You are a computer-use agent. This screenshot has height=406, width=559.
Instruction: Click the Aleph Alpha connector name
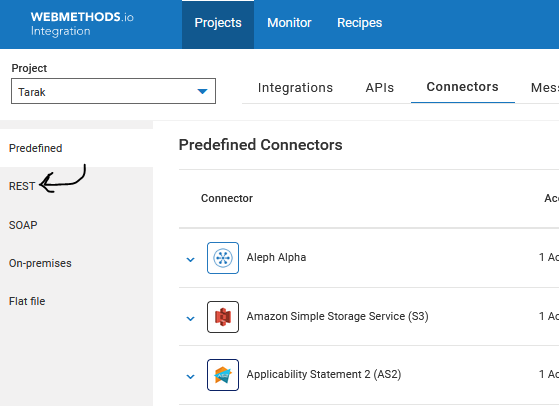(276, 257)
